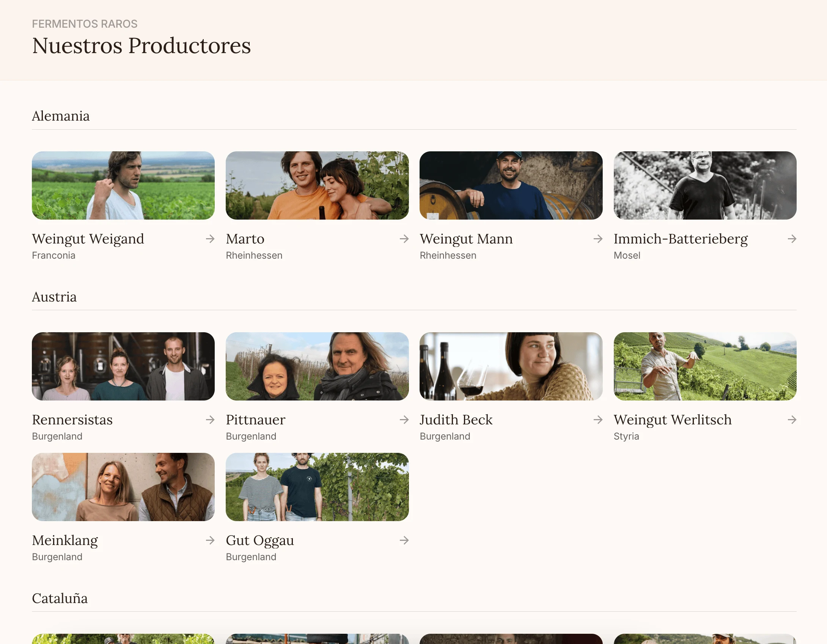Image resolution: width=827 pixels, height=644 pixels.
Task: Open the Judith Beck producer link
Action: click(x=456, y=420)
